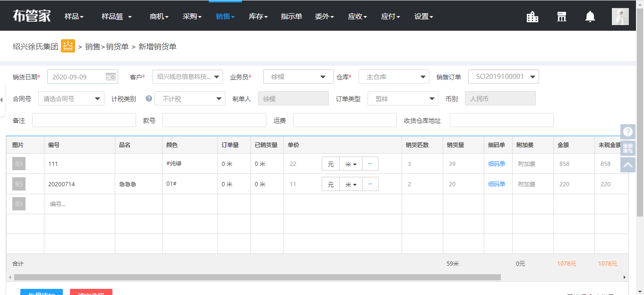644x295 pixels.
Task: Expand the 销售订单 dropdown SO2019100001
Action: point(504,77)
